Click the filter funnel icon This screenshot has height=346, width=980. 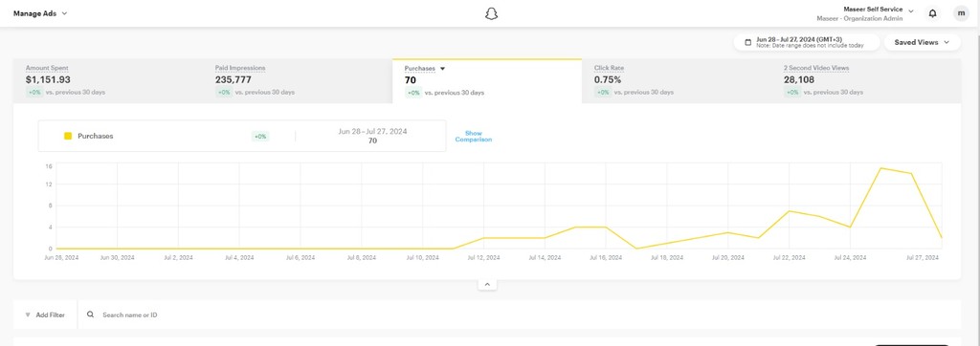pyautogui.click(x=28, y=314)
